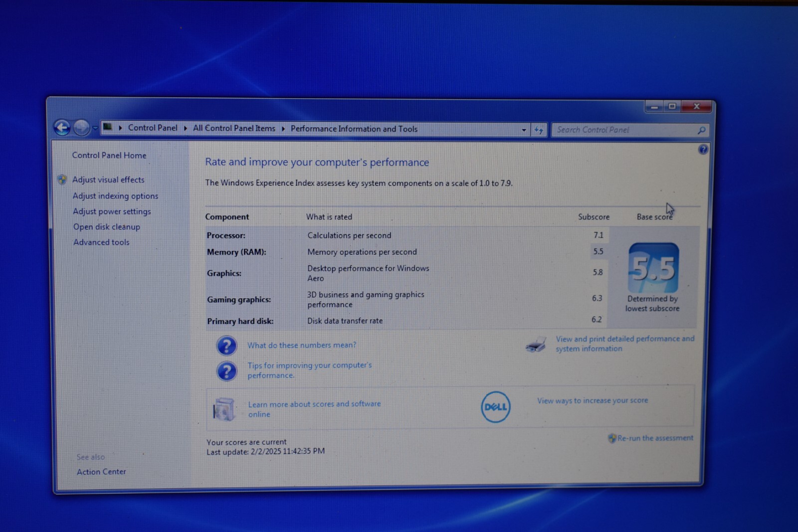The image size is (798, 532).
Task: Click the highlighted Memory subscore 5.5
Action: (598, 251)
